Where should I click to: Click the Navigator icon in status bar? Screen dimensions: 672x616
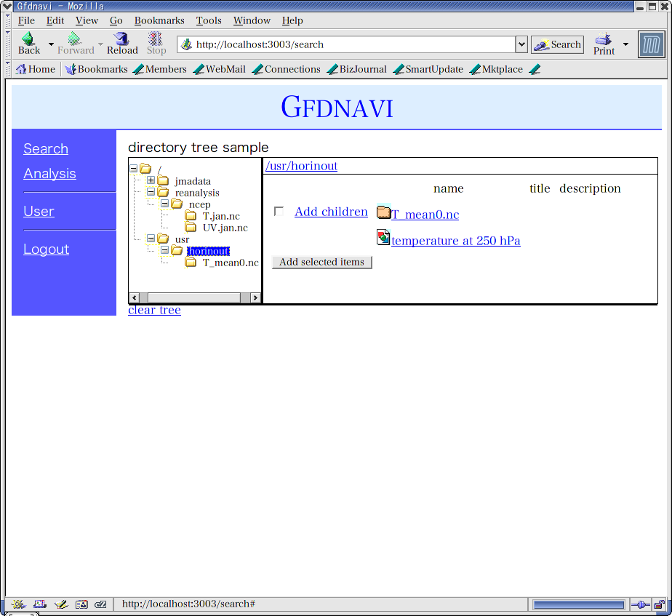coord(18,604)
